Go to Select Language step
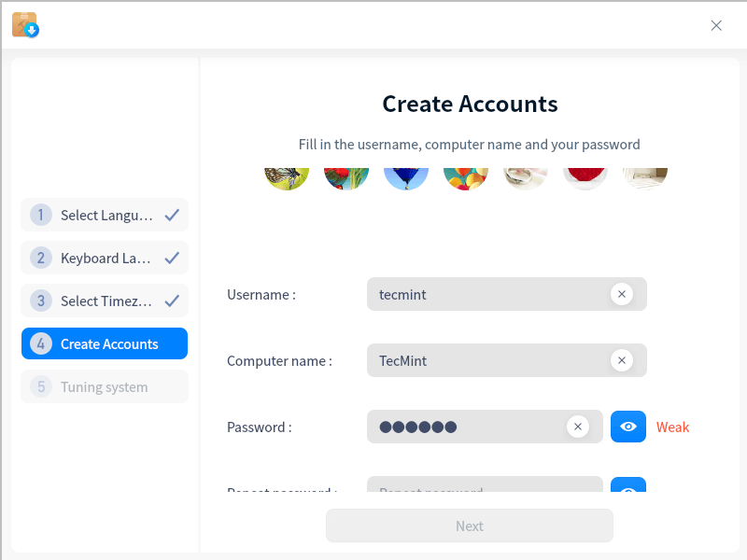 [x=105, y=216]
